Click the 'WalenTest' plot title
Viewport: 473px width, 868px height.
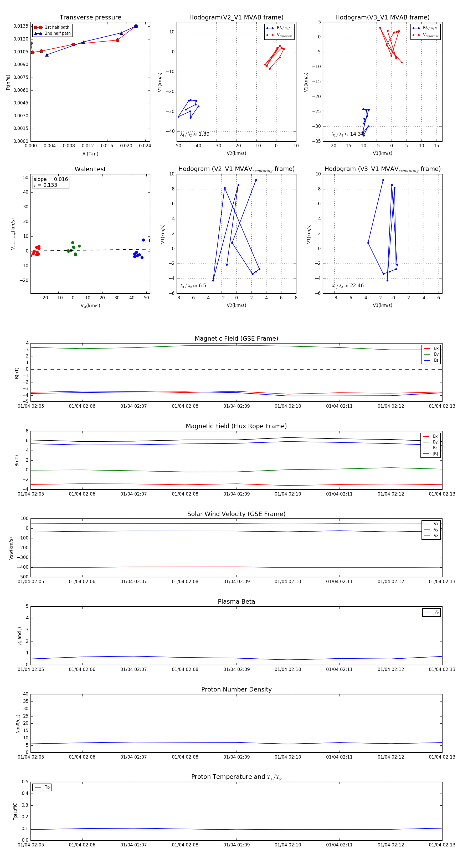tap(90, 169)
